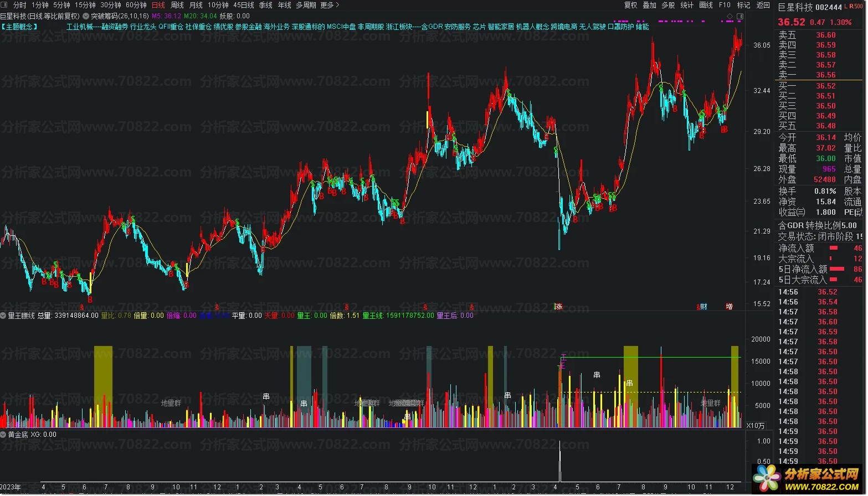Open the 无人驾驶 concept link
This screenshot has width=868, height=496.
tap(593, 27)
